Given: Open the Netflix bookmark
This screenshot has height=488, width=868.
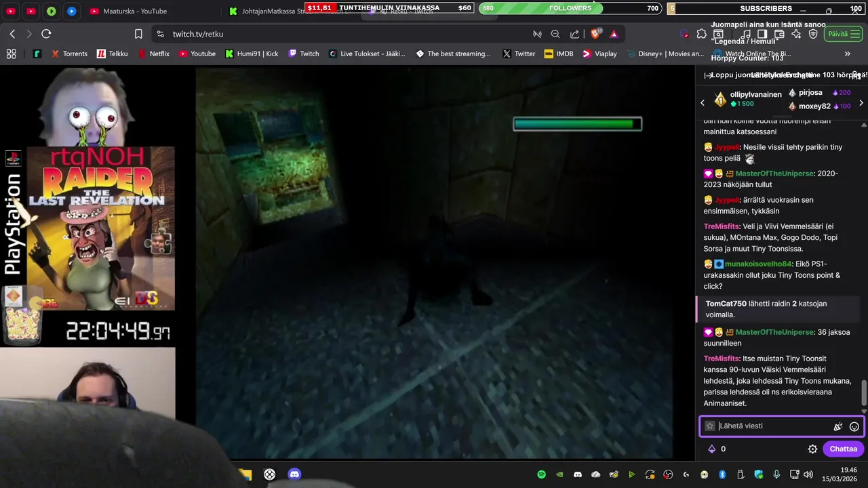Looking at the screenshot, I should (x=153, y=54).
